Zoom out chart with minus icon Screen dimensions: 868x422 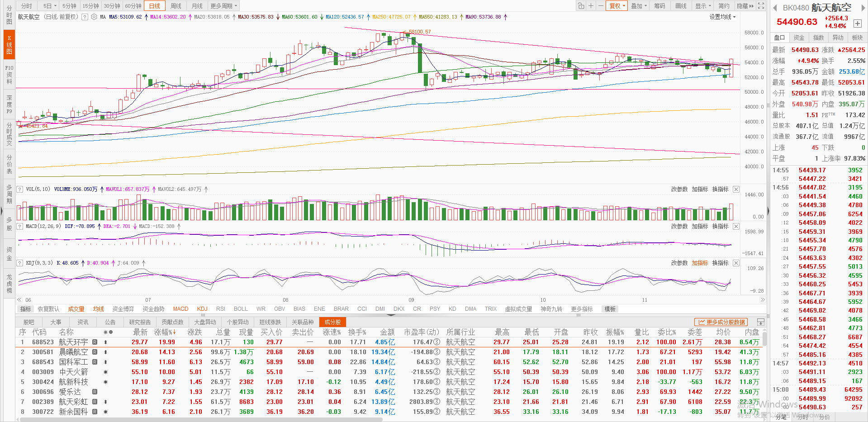[x=600, y=6]
